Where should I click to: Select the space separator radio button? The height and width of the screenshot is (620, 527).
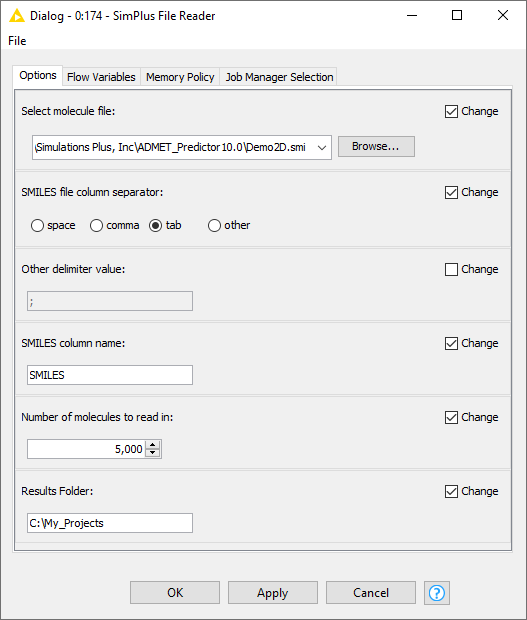(37, 225)
